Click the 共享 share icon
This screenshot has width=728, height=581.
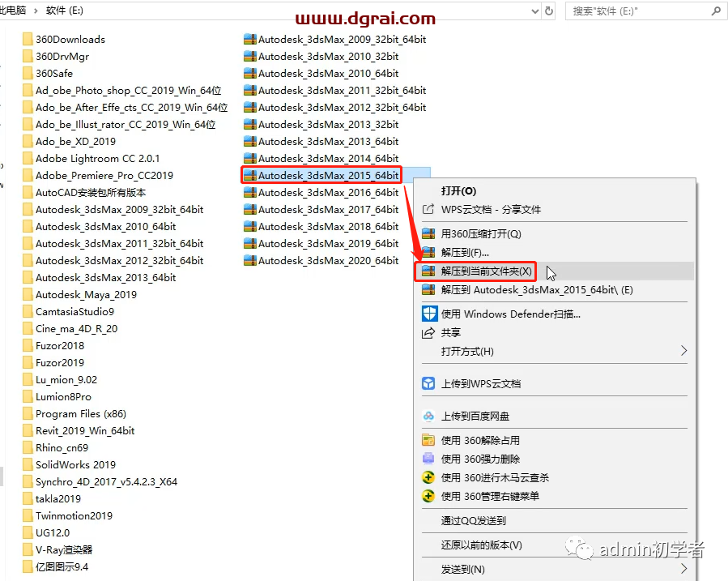pyautogui.click(x=428, y=332)
